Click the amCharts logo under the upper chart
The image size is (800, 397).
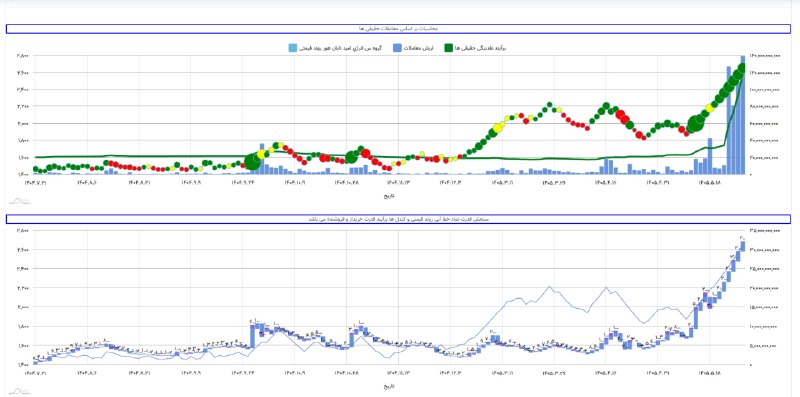point(19,201)
